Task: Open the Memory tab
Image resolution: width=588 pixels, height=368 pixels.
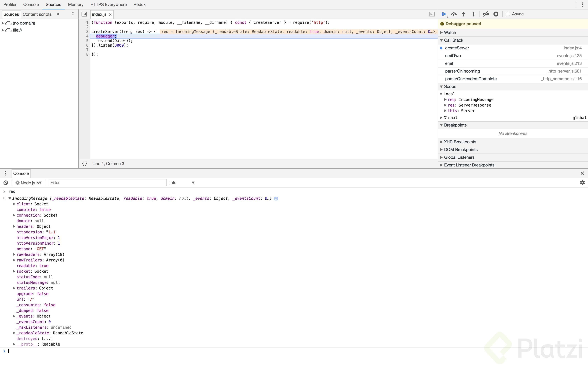Action: 76,4
